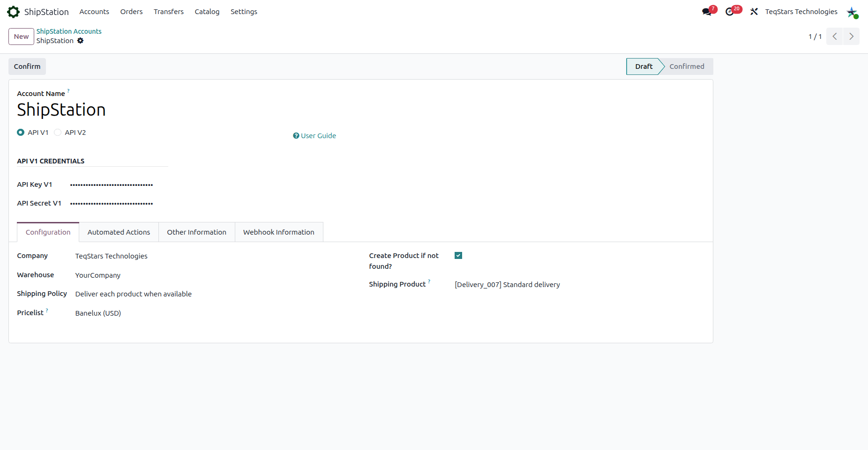
Task: Switch to the Automated Actions tab
Action: click(x=119, y=232)
